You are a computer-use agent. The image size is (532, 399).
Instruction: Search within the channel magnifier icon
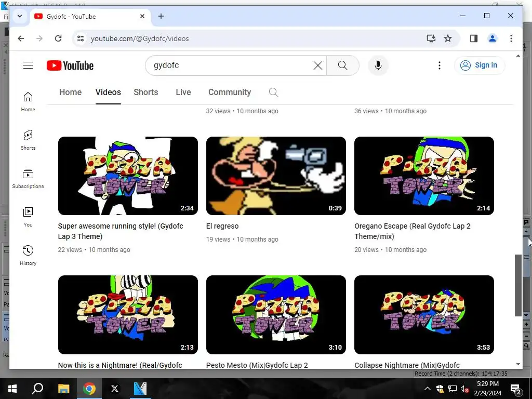(273, 92)
